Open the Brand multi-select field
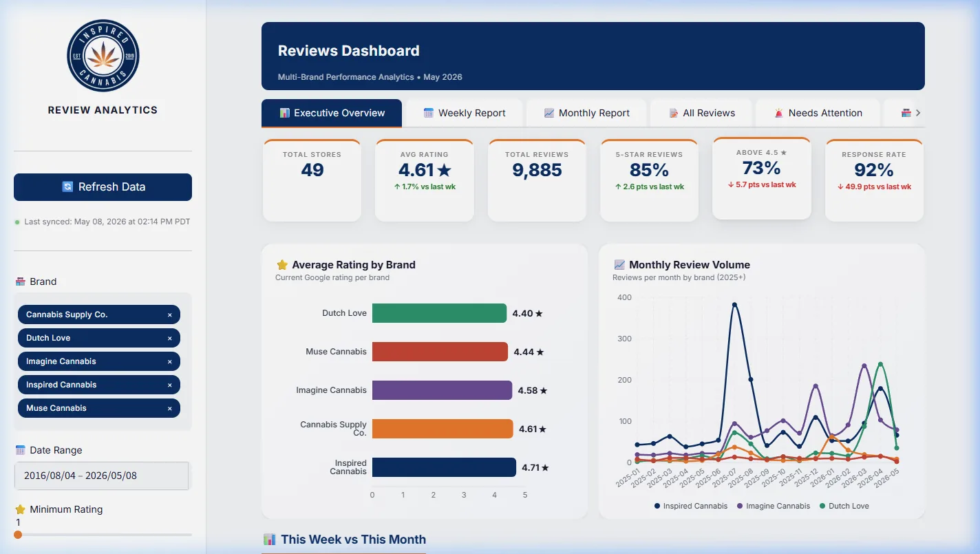The width and height of the screenshot is (980, 554). [103, 362]
